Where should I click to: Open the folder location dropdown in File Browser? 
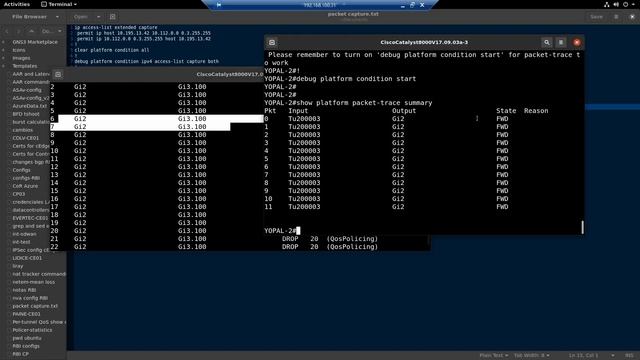51,31
